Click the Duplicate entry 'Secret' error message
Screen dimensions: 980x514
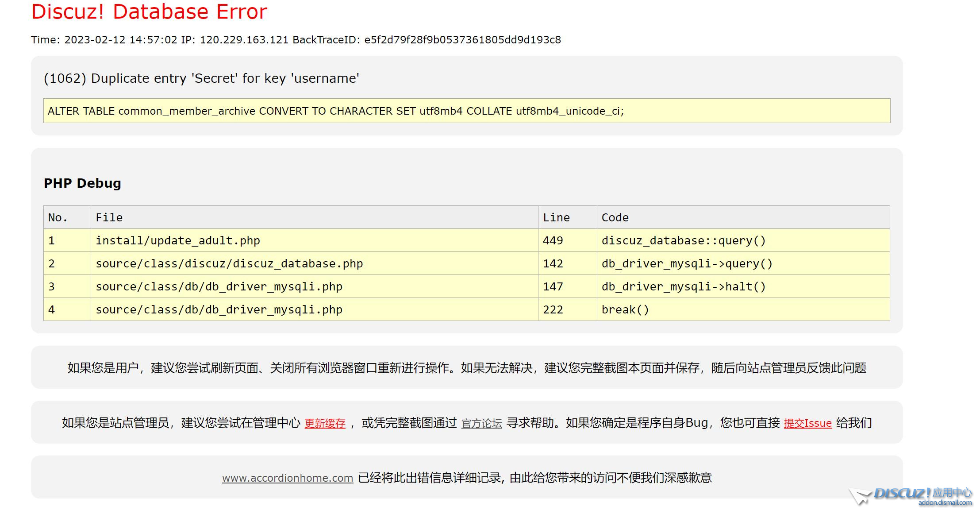click(x=201, y=78)
